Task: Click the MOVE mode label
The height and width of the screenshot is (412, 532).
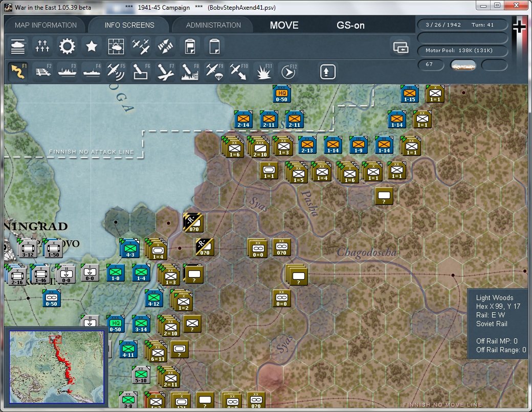Action: point(284,25)
